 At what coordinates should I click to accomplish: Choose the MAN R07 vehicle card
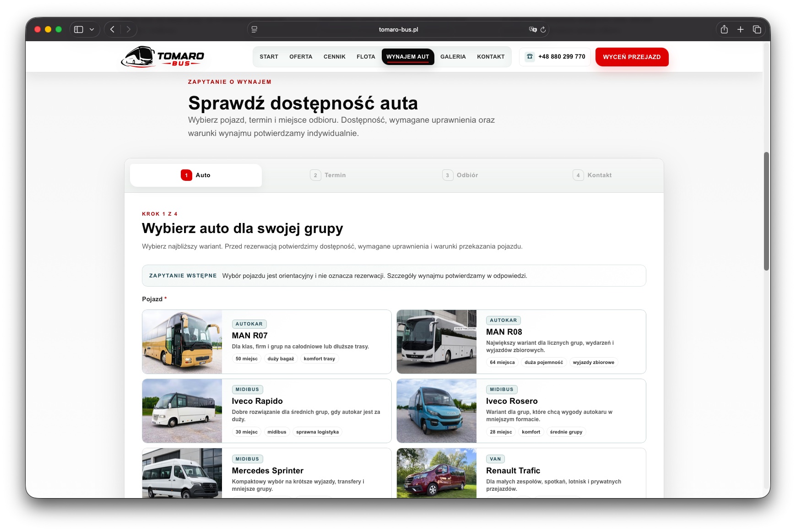pos(266,342)
